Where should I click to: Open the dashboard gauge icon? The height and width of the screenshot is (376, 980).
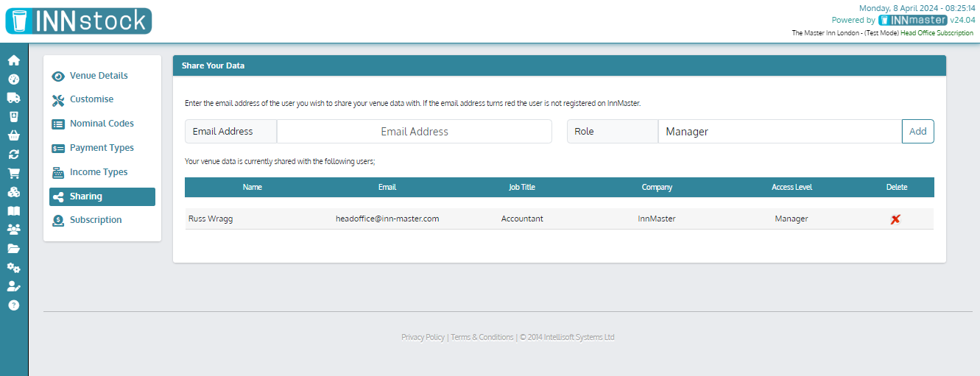tap(13, 79)
